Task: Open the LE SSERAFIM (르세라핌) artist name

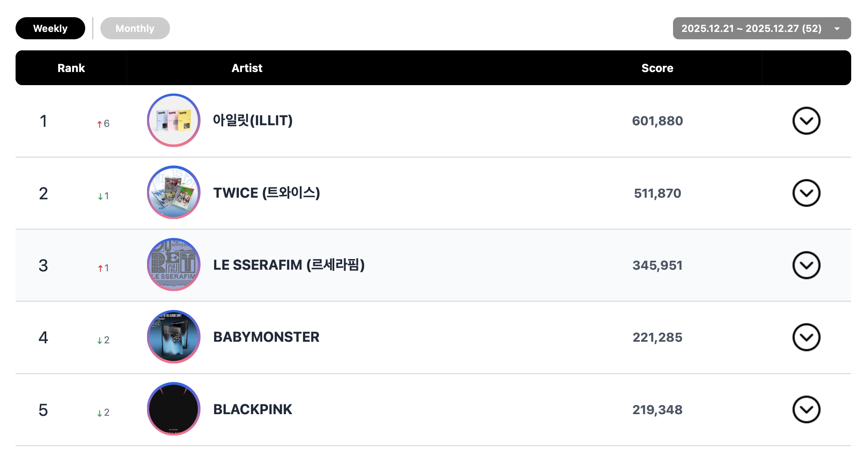Action: tap(289, 265)
